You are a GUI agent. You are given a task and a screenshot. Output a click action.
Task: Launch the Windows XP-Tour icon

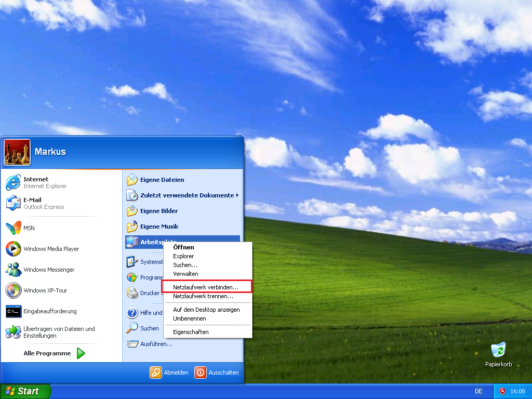14,290
